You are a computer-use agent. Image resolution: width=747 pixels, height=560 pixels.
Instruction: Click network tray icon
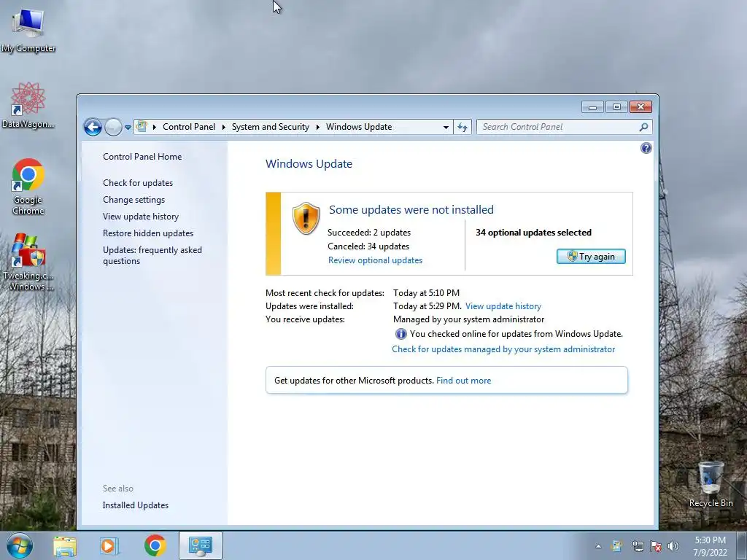tap(638, 546)
